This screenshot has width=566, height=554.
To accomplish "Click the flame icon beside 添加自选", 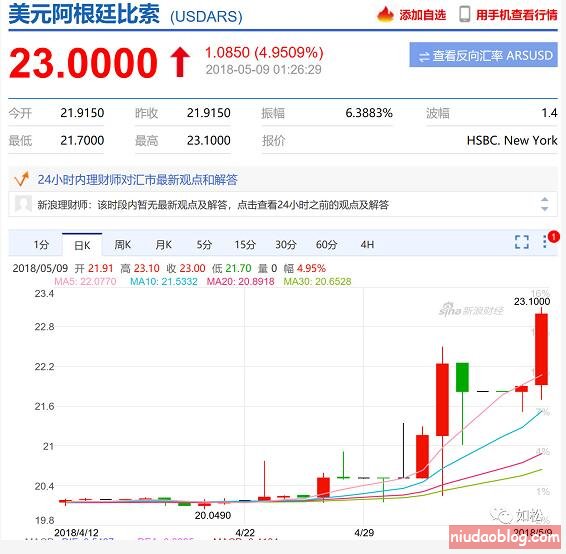I will tap(385, 14).
